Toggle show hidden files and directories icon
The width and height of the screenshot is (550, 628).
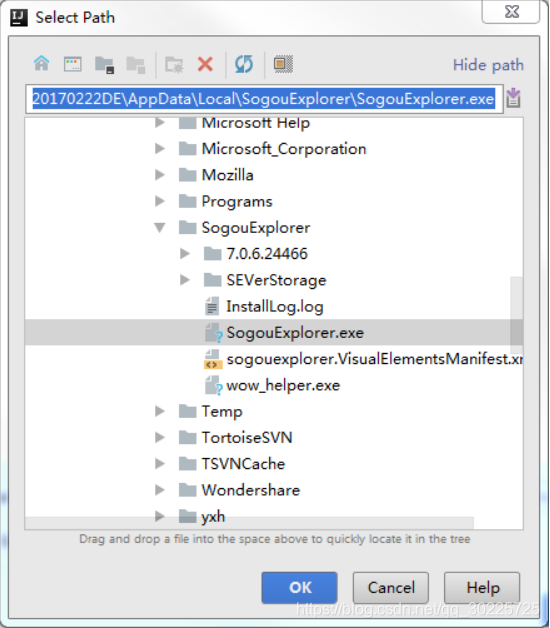[283, 64]
